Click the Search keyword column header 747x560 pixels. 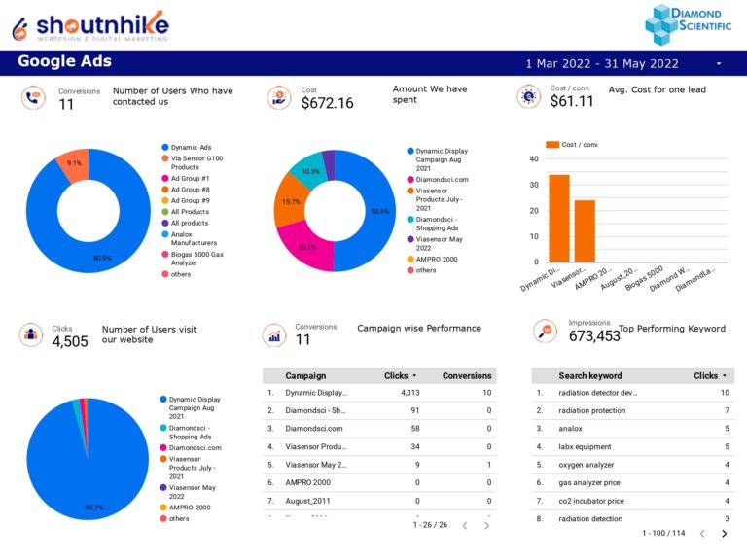(x=589, y=375)
